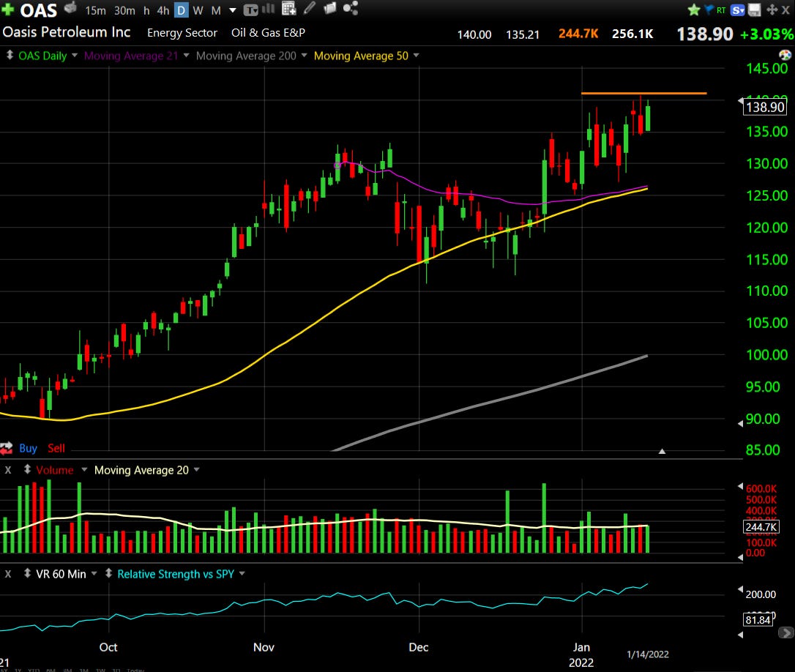Screen dimensions: 795x672
Task: Click the 244.7K volume axis marker
Action: [761, 527]
